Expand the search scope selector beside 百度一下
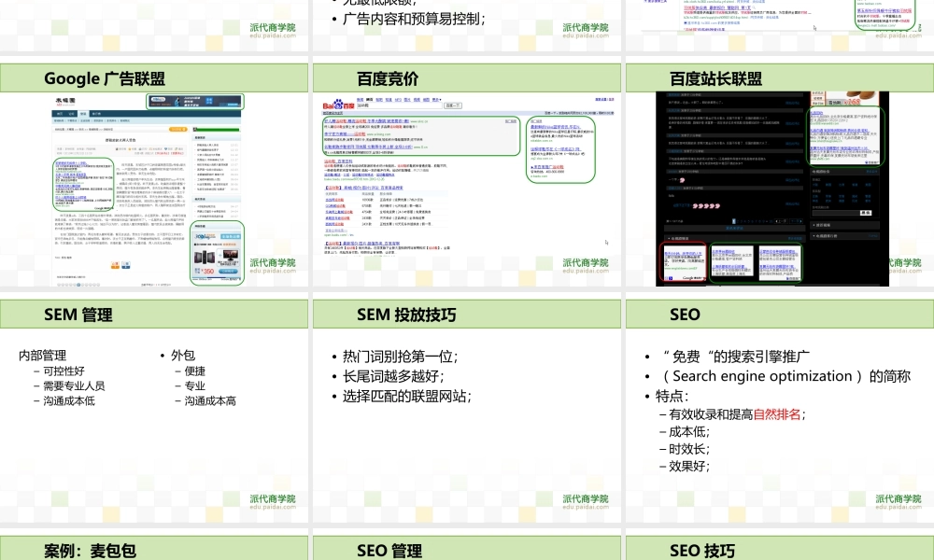 455,105
